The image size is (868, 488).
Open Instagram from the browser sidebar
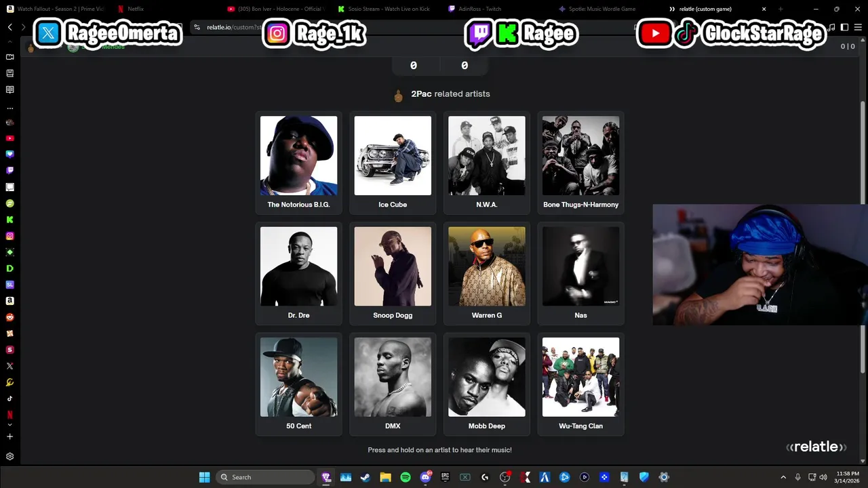pos(9,236)
